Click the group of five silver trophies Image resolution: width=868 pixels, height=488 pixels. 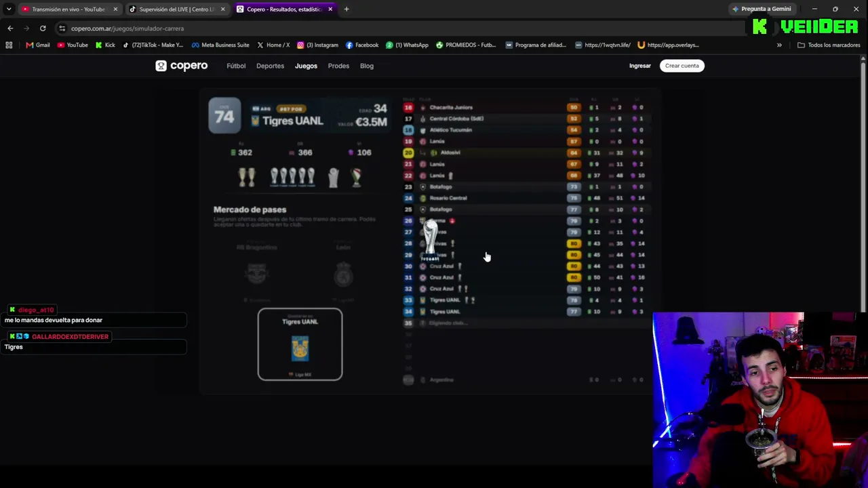(292, 178)
